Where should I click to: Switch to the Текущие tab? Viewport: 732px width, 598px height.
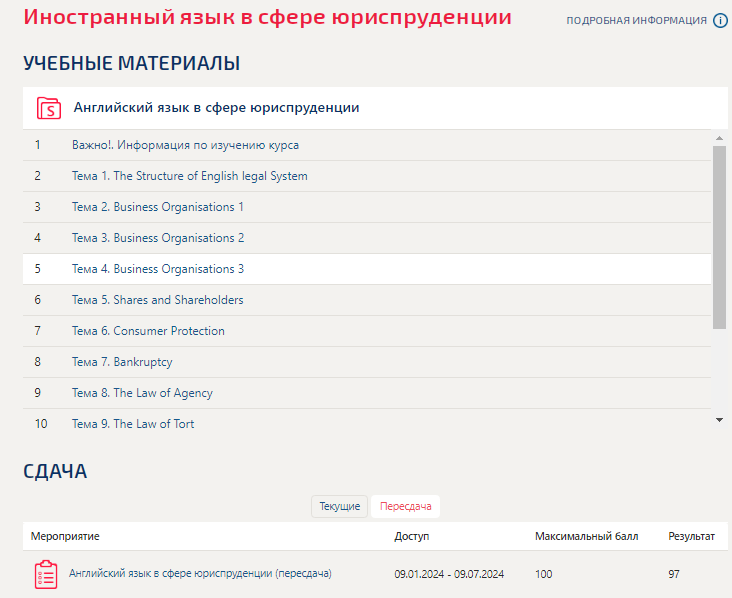click(x=339, y=507)
